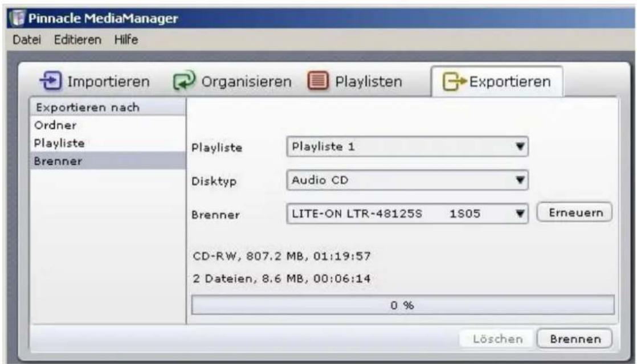Screen dimensions: 637x364
Task: Switch to the Importieren tab
Action: click(95, 81)
